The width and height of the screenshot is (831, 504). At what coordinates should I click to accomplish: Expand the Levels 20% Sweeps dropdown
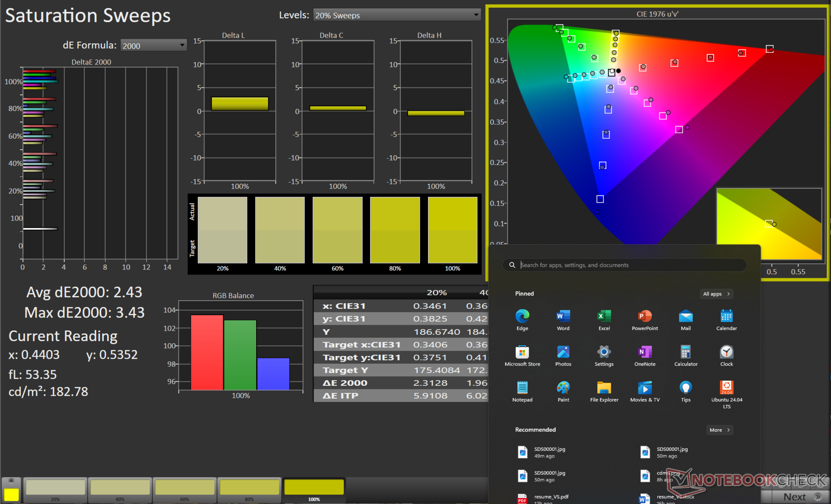396,15
